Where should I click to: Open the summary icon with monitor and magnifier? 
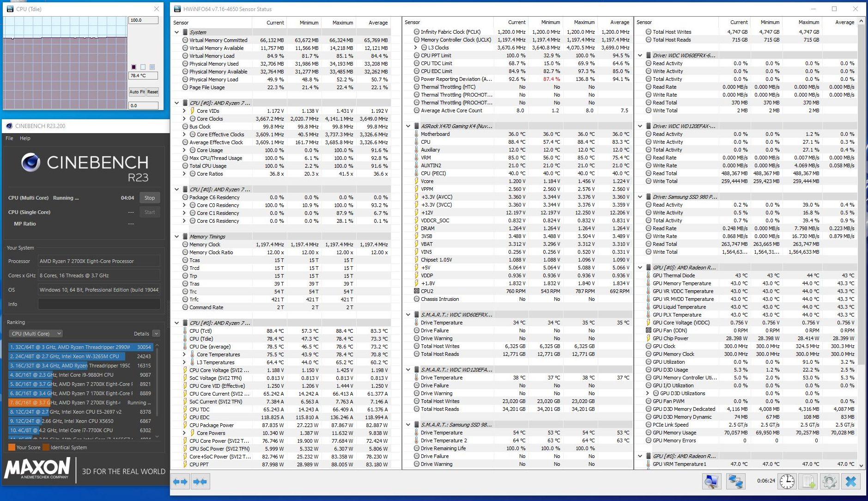pyautogui.click(x=711, y=482)
